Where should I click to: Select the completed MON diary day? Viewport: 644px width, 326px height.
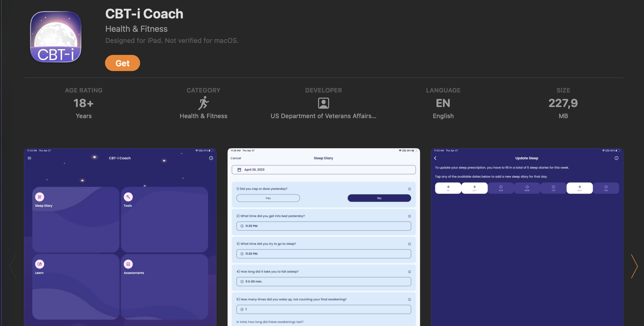point(527,188)
